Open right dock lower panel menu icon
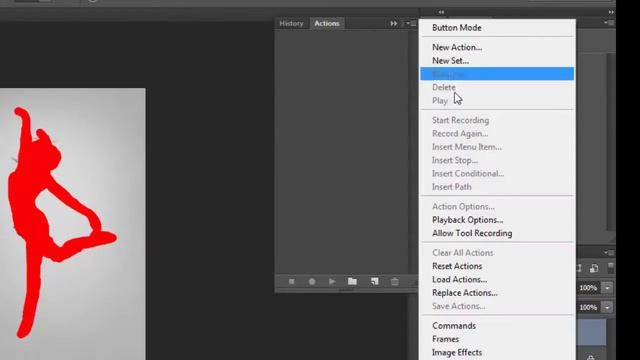This screenshot has width=640, height=360. point(609,253)
